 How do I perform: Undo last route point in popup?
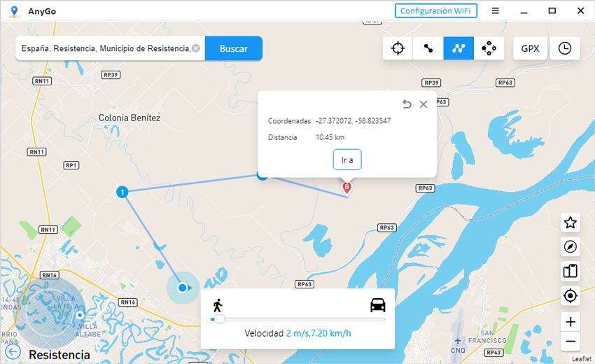tap(407, 104)
